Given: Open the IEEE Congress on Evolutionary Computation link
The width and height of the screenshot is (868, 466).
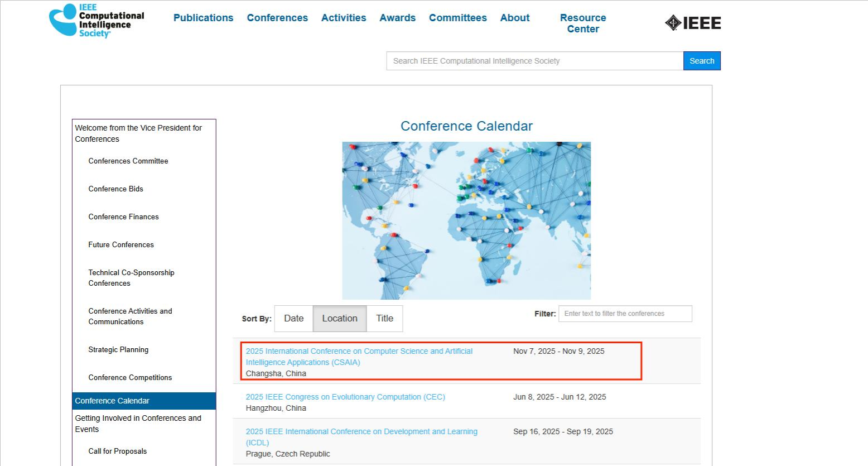Looking at the screenshot, I should pos(345,397).
